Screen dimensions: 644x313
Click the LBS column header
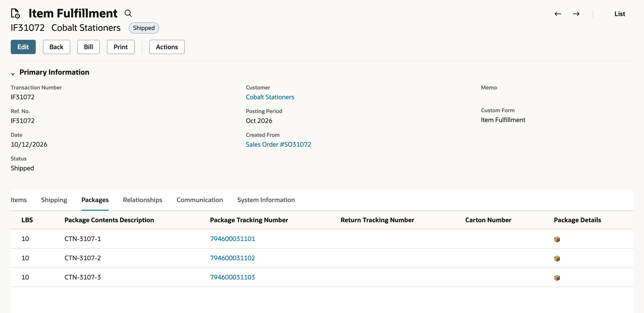pos(27,220)
